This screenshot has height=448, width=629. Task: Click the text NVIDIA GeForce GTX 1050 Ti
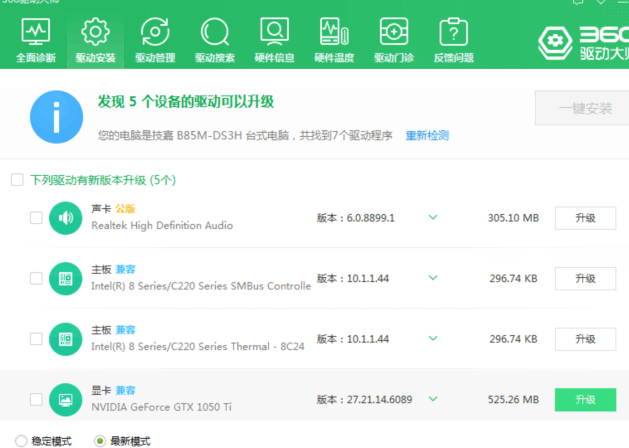tap(161, 407)
